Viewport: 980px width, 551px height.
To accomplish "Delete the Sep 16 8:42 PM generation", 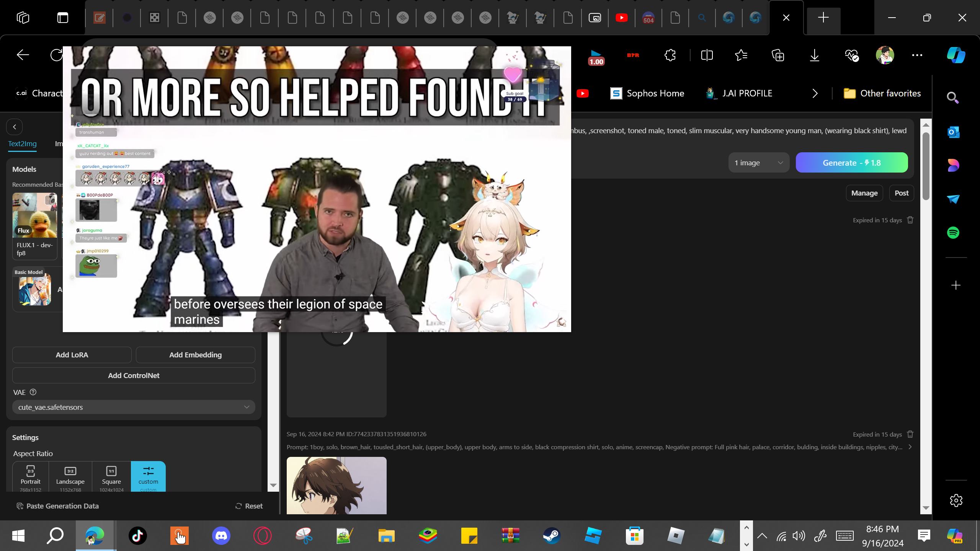I will point(910,434).
